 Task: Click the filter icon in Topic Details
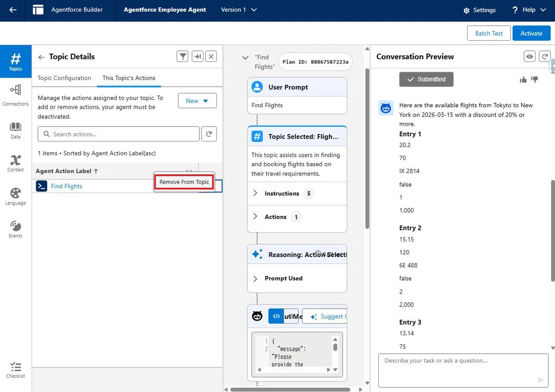pos(183,56)
